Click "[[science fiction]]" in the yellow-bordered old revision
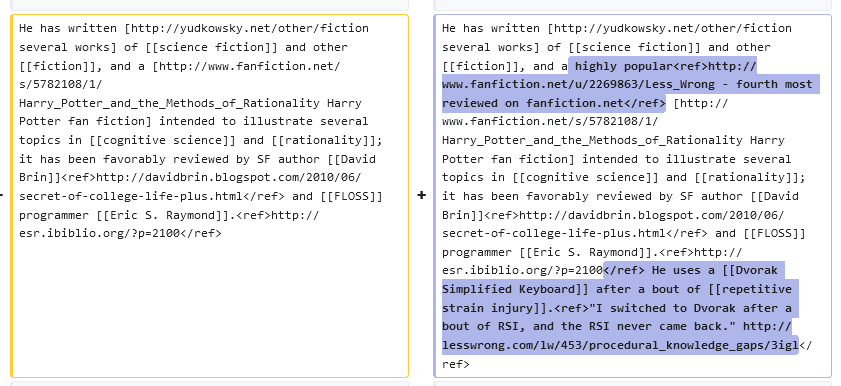 pos(212,47)
